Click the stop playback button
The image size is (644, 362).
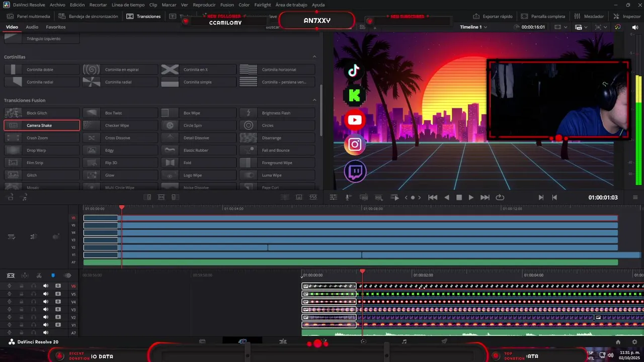click(x=459, y=198)
